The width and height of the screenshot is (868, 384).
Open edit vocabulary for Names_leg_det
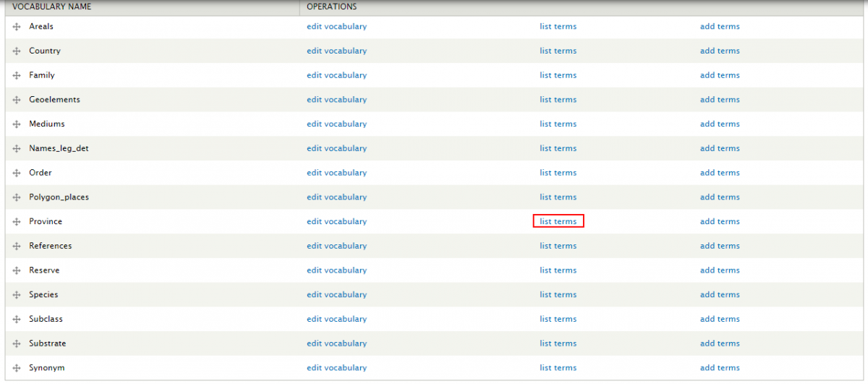pyautogui.click(x=336, y=148)
